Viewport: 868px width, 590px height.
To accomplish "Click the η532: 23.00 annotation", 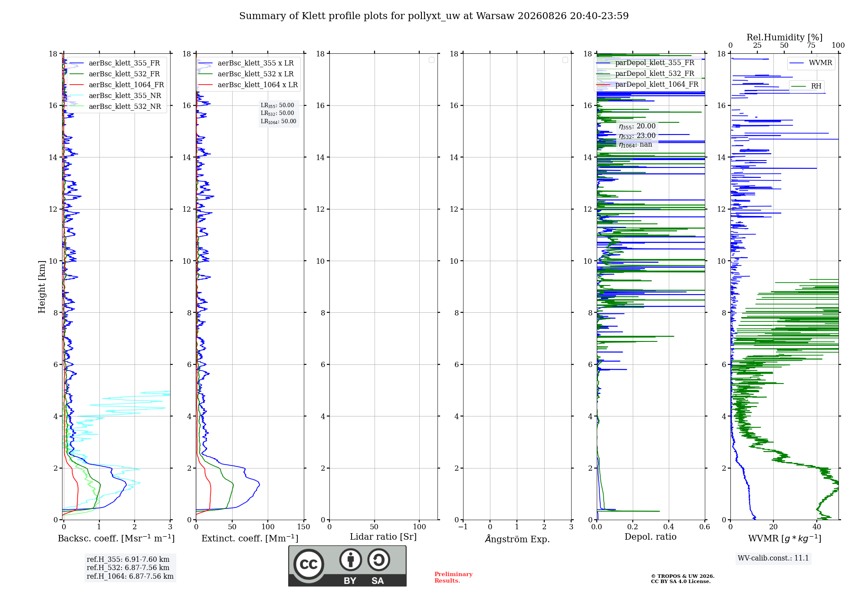I will [x=637, y=136].
